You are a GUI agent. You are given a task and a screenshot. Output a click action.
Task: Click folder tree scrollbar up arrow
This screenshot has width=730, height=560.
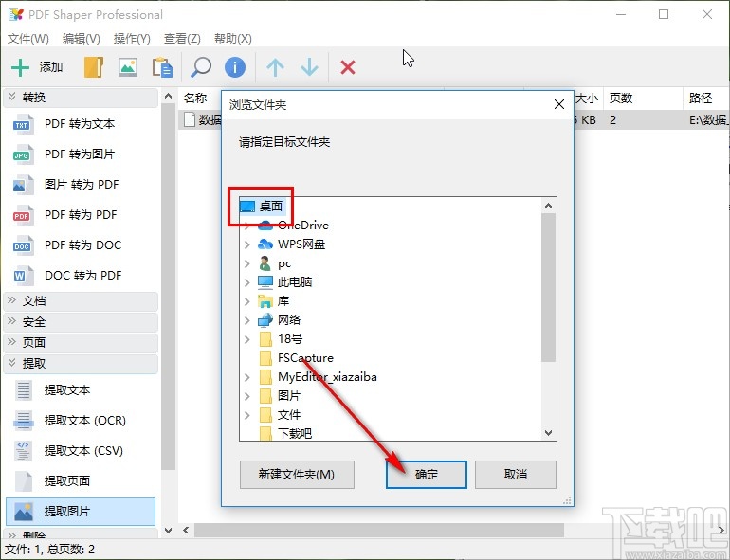548,206
